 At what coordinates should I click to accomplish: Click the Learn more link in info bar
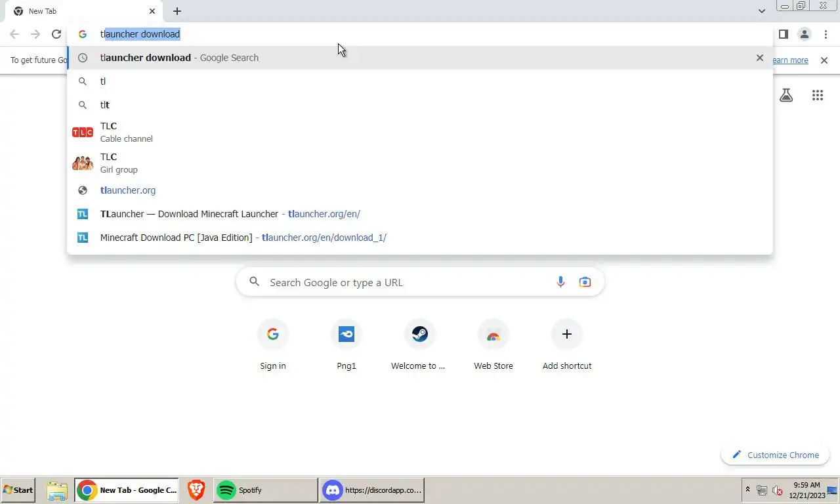(x=790, y=60)
